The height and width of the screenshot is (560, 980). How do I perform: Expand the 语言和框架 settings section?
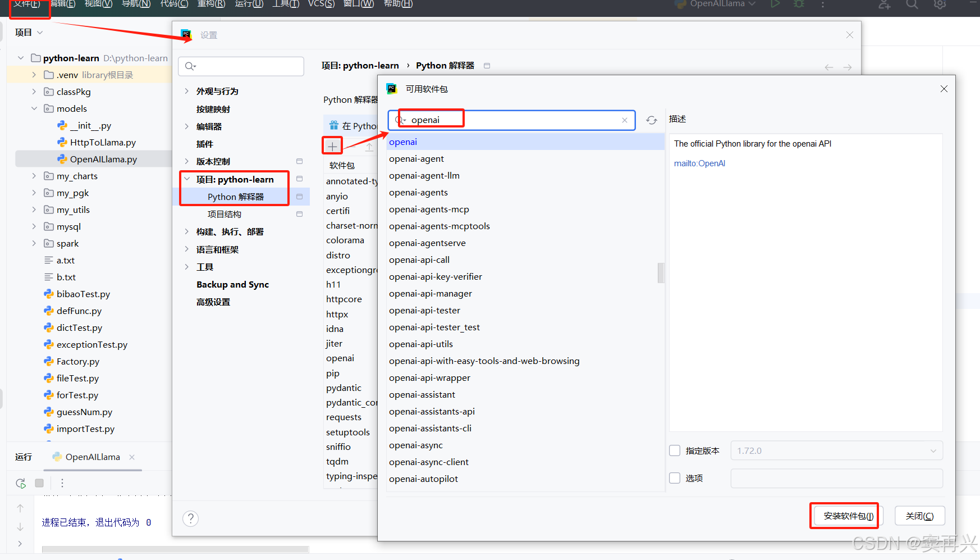tap(187, 249)
